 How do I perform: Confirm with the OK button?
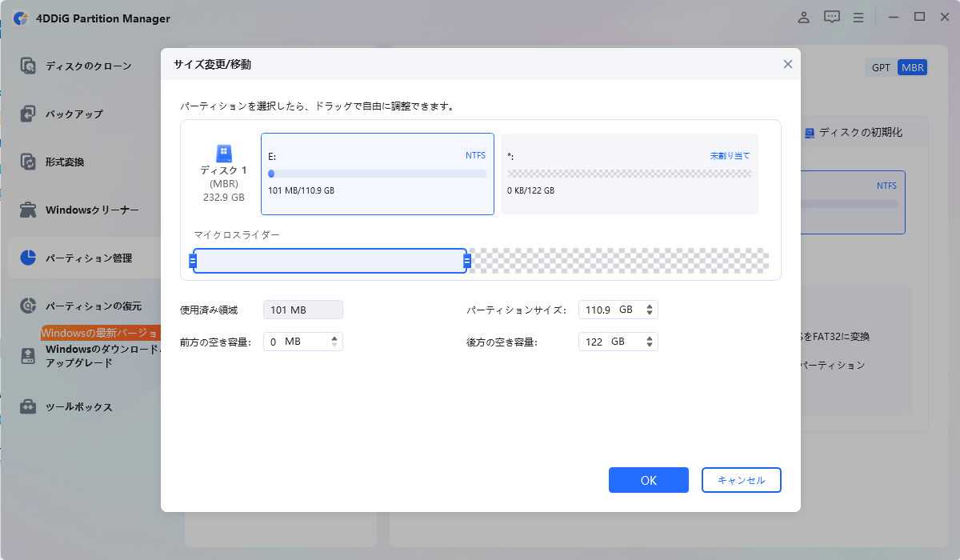click(649, 480)
